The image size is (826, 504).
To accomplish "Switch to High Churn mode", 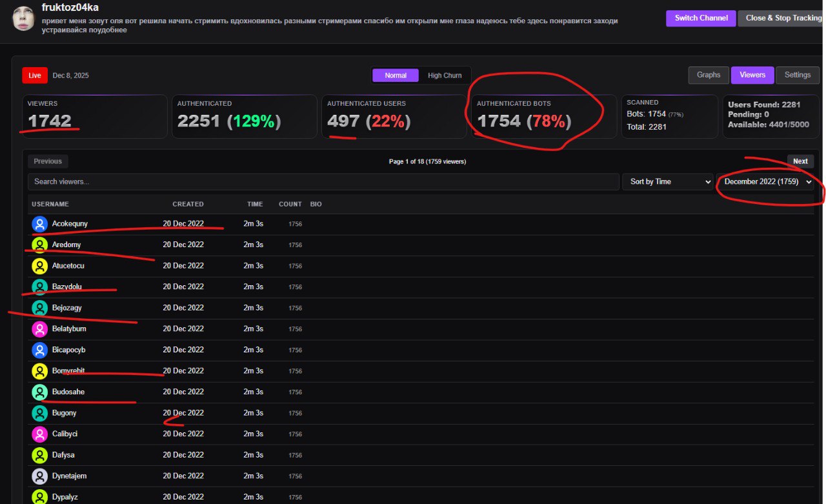I will (x=445, y=76).
